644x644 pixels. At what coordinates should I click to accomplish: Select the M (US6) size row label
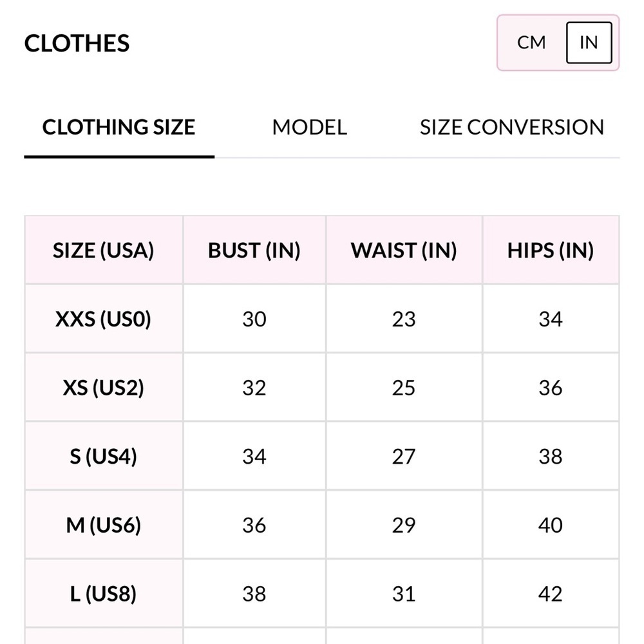pos(104,526)
